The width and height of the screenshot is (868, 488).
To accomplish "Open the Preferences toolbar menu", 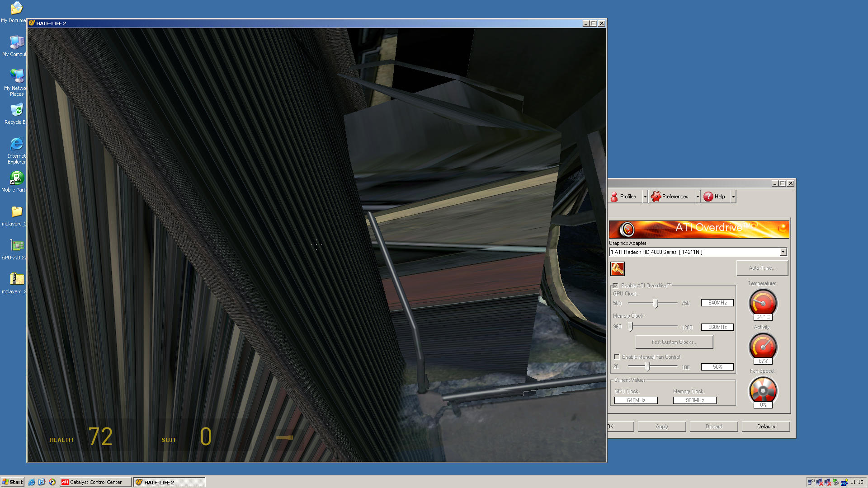I will pos(670,197).
